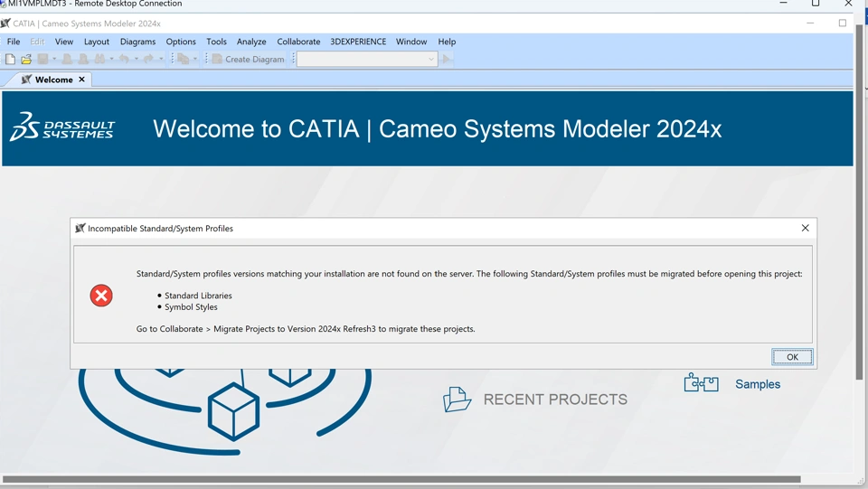The width and height of the screenshot is (868, 489).
Task: Click the disabled Save icon in toolbar
Action: coord(42,59)
